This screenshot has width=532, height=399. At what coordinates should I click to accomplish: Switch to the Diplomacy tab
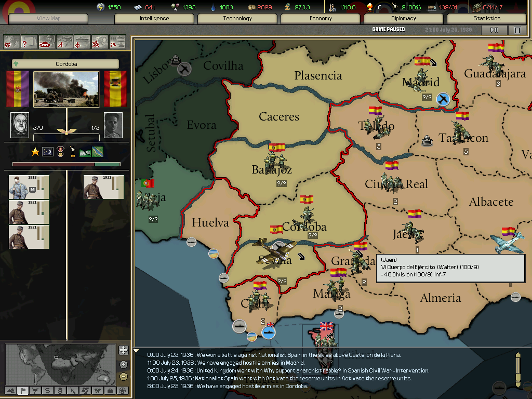coord(404,18)
